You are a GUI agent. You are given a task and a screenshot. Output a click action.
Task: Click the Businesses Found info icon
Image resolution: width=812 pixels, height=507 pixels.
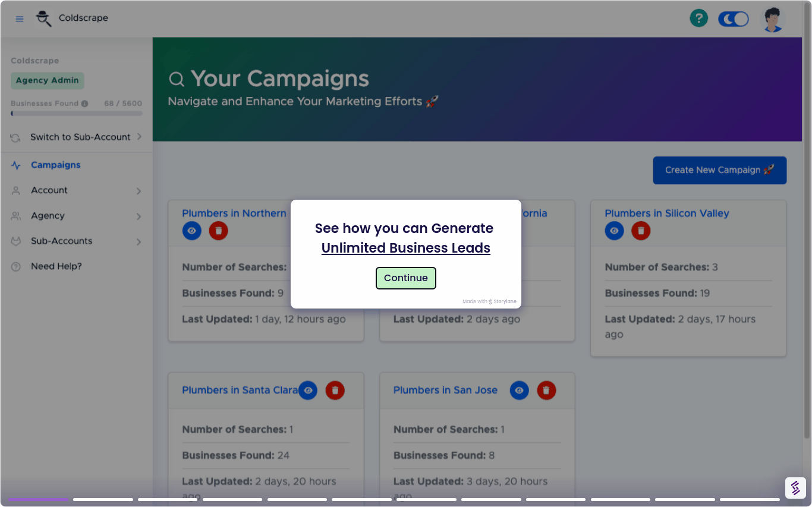click(x=84, y=103)
